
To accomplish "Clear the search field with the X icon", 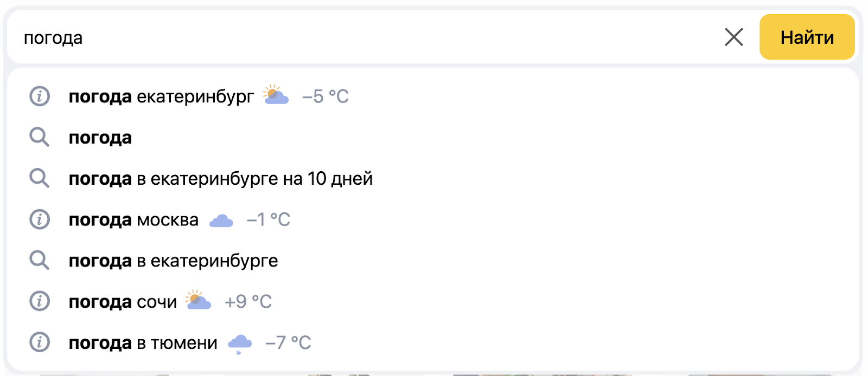I will click(x=733, y=37).
